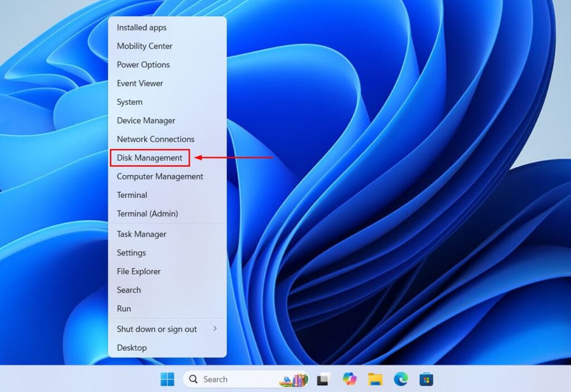Image resolution: width=571 pixels, height=392 pixels.
Task: Open the Run dialog entry
Action: (x=124, y=308)
